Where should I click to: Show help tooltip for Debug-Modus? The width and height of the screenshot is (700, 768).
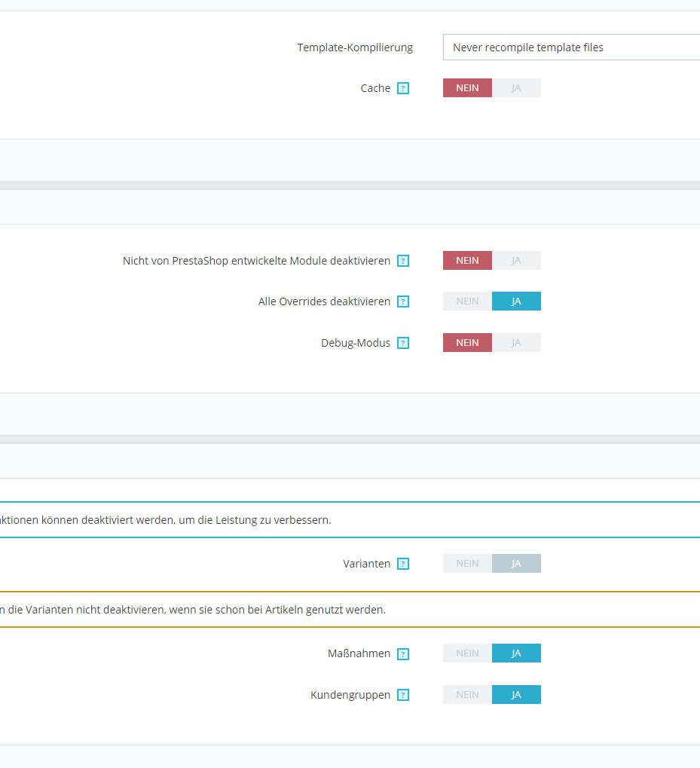(403, 343)
